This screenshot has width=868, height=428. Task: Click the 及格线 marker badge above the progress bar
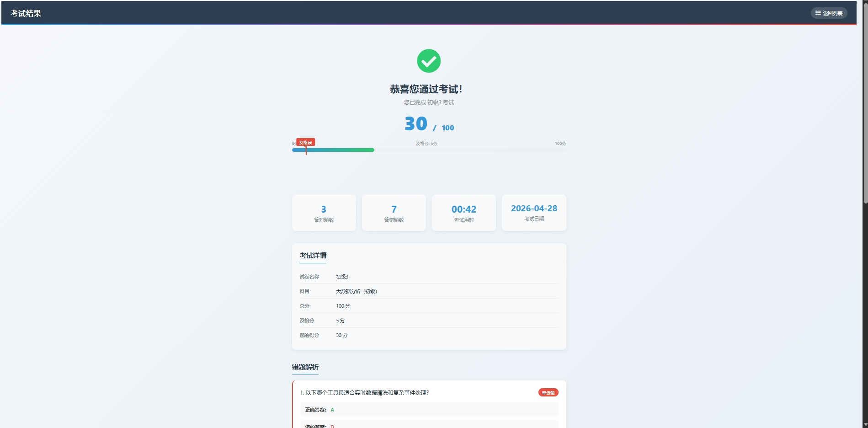pyautogui.click(x=306, y=142)
